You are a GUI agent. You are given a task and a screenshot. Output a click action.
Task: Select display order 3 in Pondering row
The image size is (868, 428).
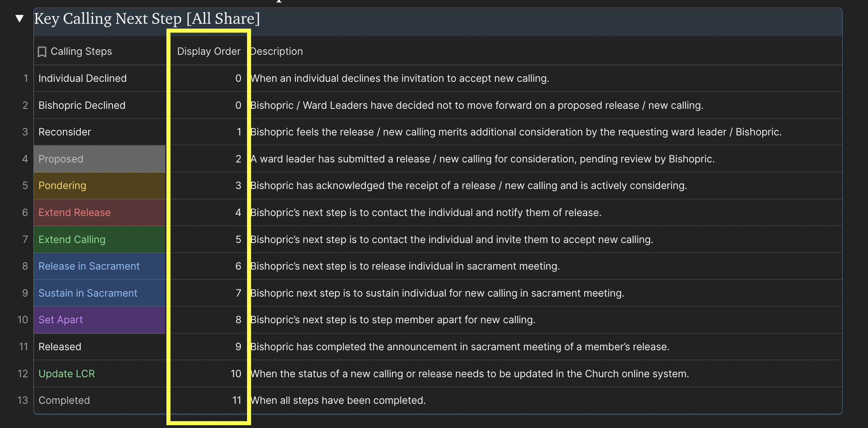coord(239,185)
